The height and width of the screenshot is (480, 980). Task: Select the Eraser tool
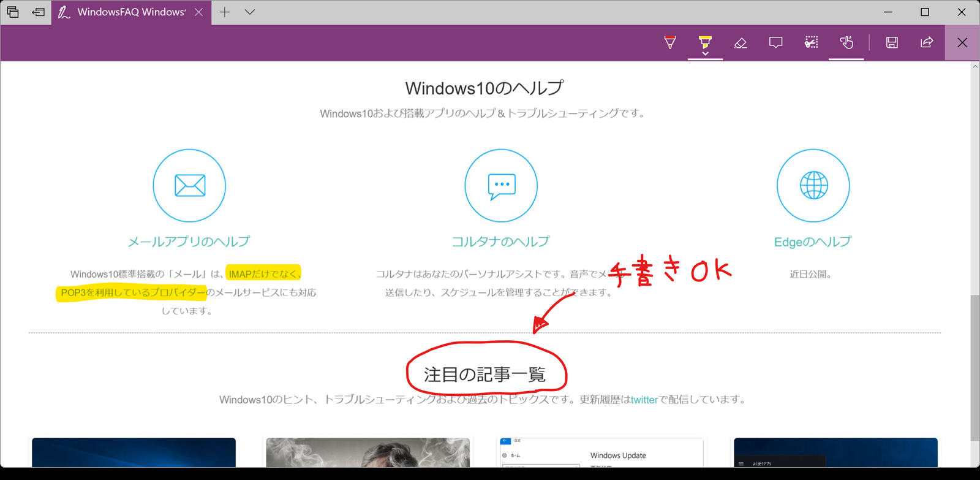click(741, 42)
